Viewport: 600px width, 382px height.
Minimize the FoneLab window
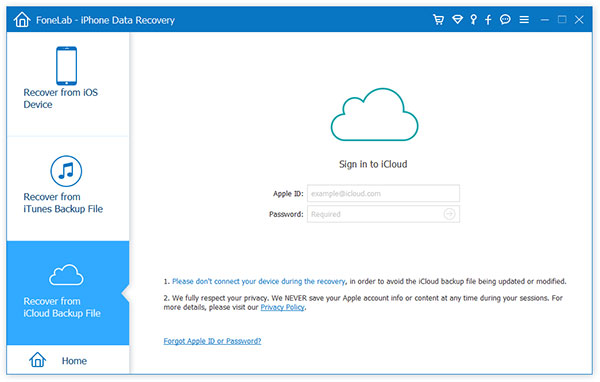pos(545,20)
